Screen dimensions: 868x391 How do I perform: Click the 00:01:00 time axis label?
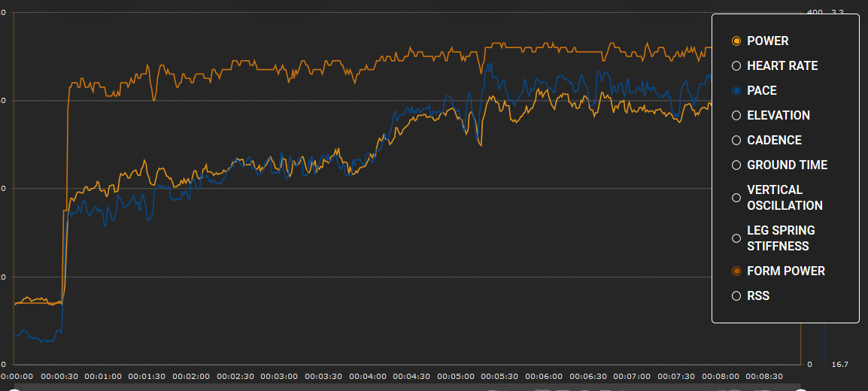pos(103,376)
